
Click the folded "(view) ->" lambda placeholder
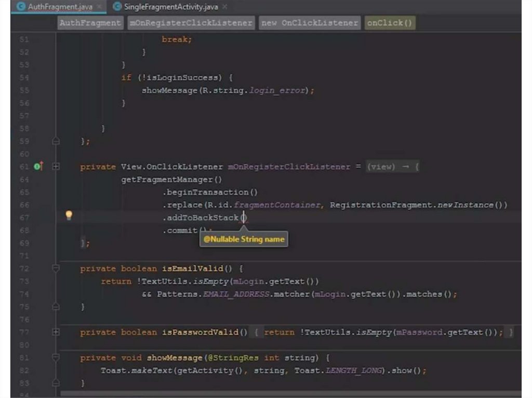click(392, 167)
